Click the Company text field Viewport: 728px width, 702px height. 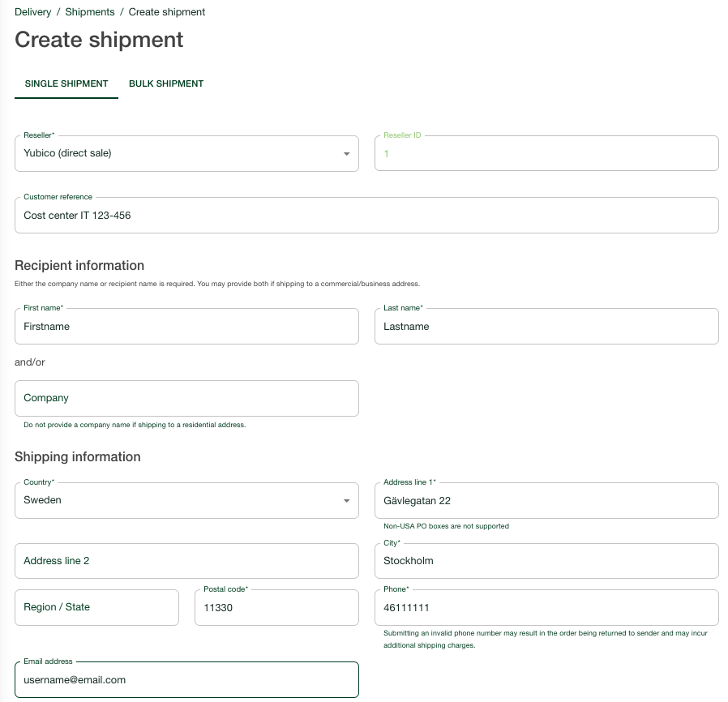coord(186,398)
